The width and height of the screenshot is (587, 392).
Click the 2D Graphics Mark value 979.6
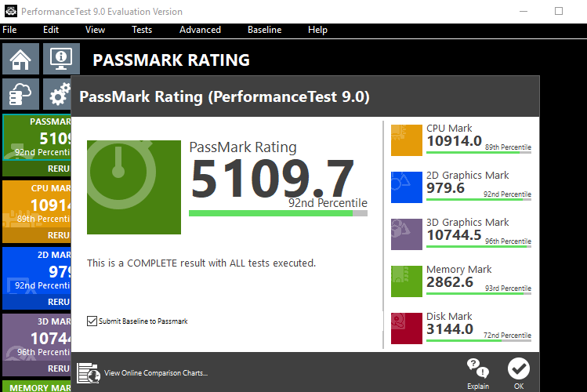445,188
